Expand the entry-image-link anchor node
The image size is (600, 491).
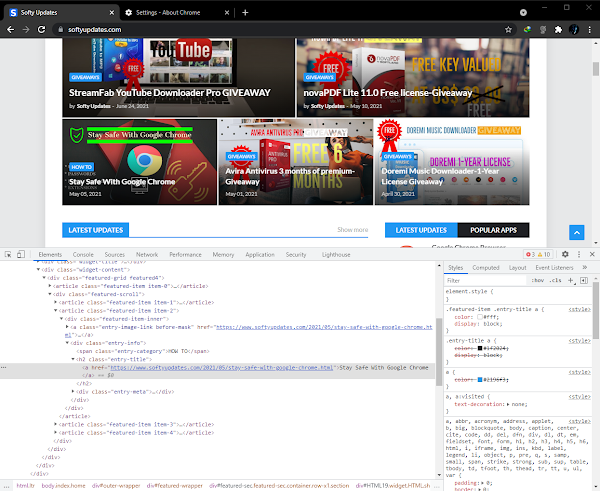[67, 327]
